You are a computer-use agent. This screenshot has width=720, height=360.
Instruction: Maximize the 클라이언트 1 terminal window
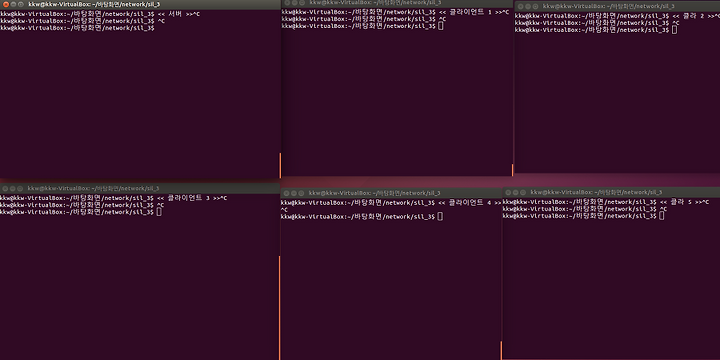point(302,3)
